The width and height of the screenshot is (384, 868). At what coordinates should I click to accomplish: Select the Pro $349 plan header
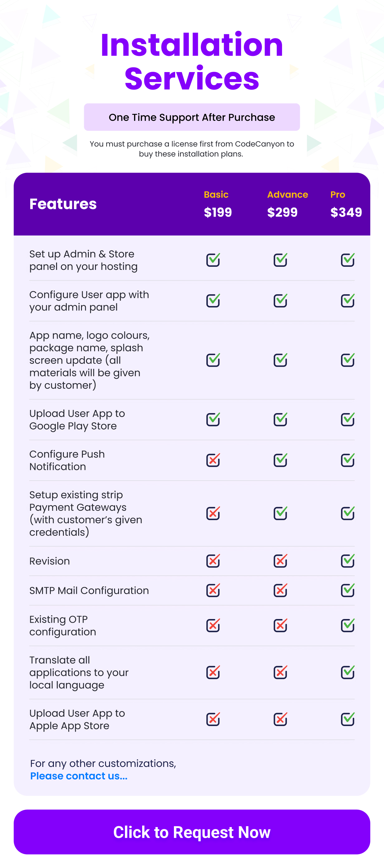click(x=346, y=204)
